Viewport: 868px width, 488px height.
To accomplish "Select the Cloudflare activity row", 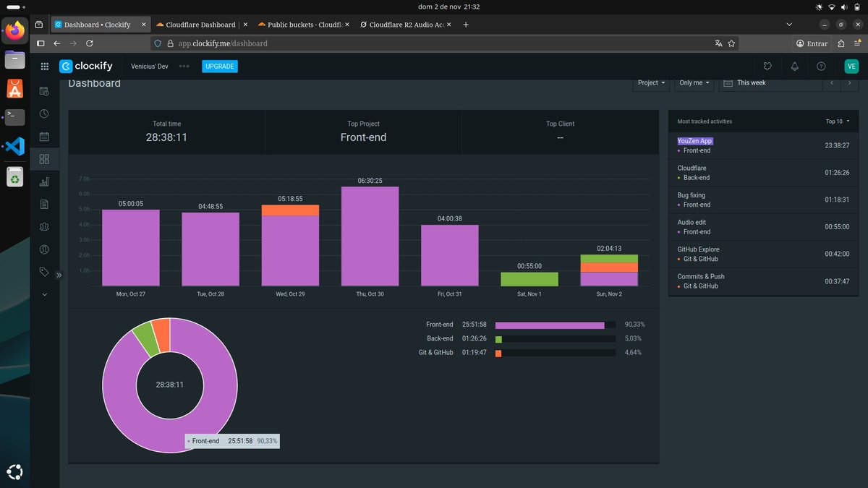I will (x=763, y=173).
